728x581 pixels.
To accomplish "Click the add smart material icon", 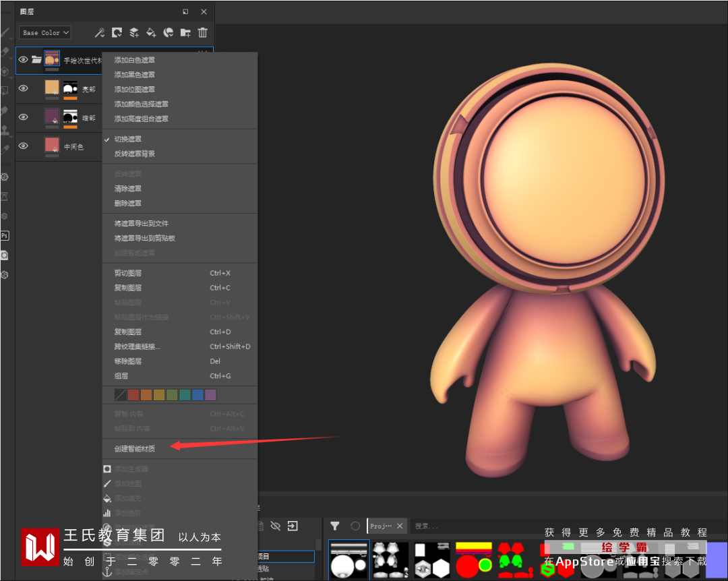I will tap(168, 32).
